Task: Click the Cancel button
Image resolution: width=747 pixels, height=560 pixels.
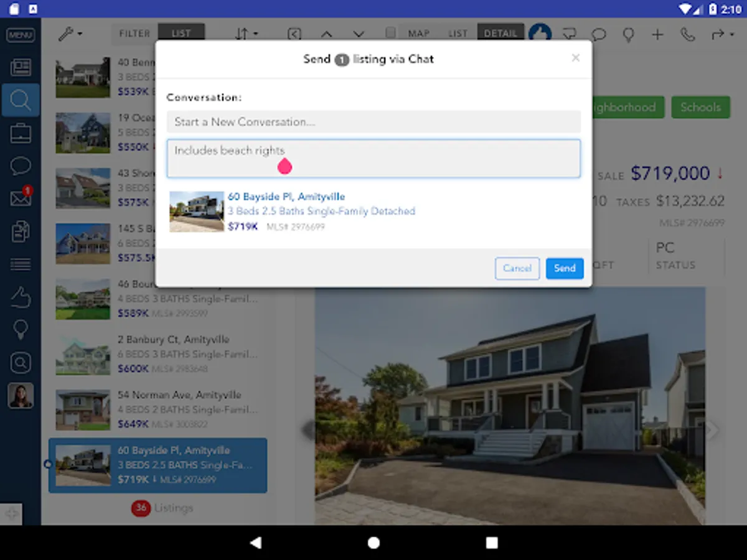Action: (x=517, y=268)
